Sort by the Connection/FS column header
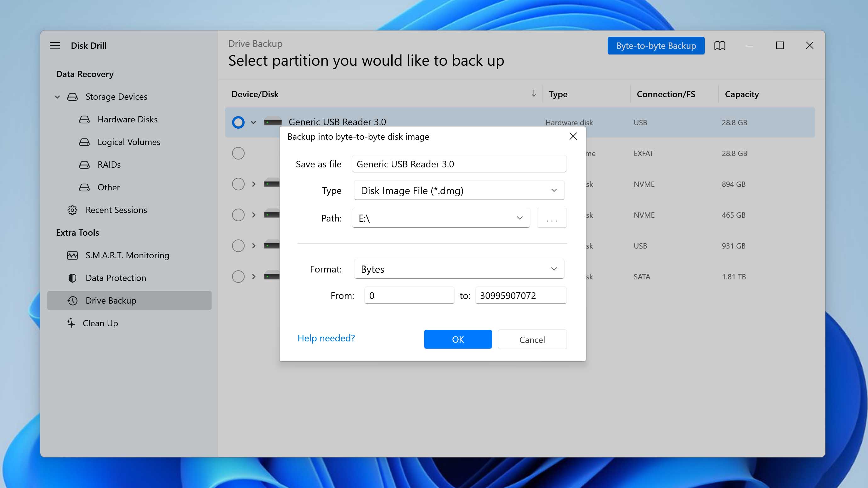 [x=666, y=94]
